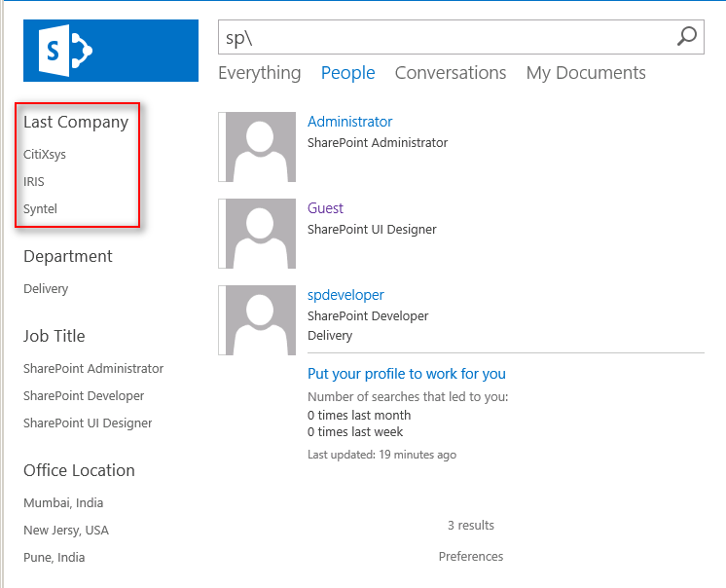Go to the My Documents tab
This screenshot has height=588, width=726.
pyautogui.click(x=586, y=73)
